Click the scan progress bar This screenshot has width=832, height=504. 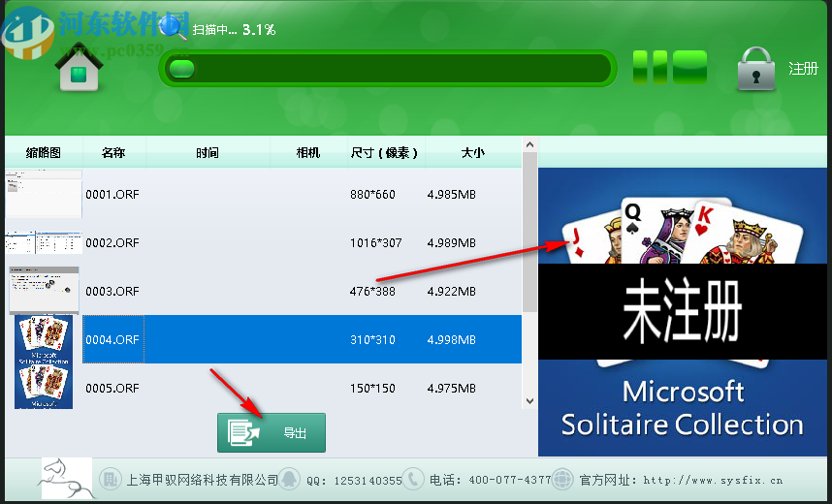click(x=388, y=69)
